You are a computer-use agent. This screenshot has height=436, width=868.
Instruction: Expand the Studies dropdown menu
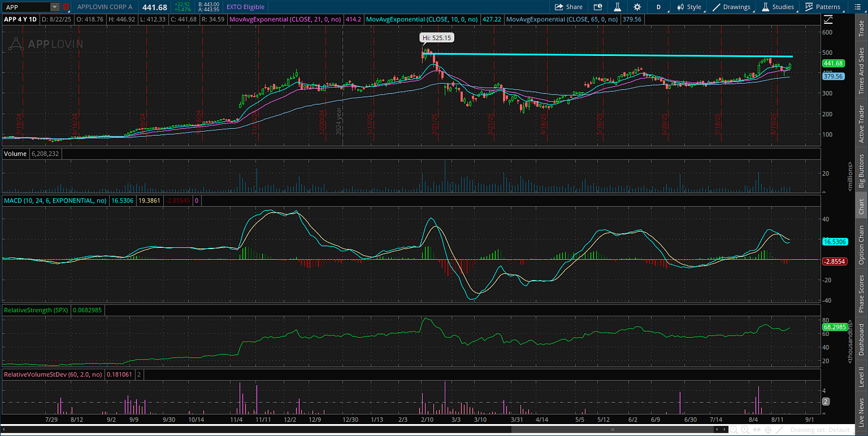pos(779,7)
